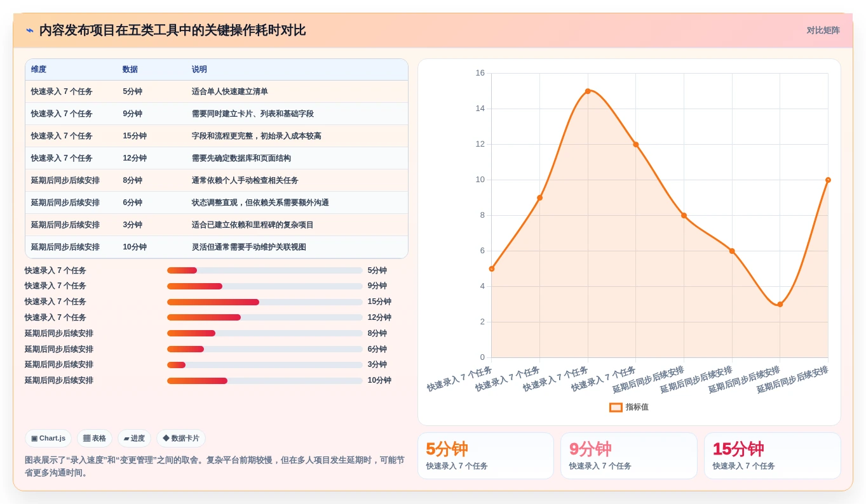Click the chart data point at value 9

click(x=539, y=198)
